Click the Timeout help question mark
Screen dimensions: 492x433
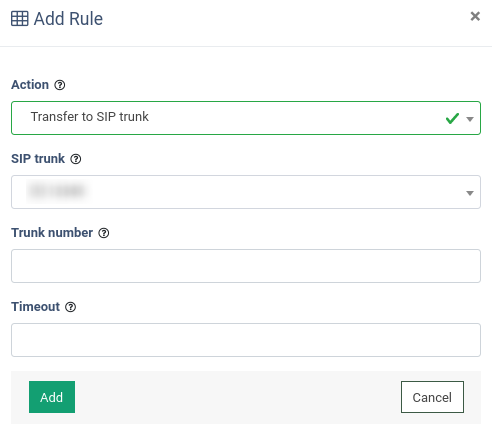pyautogui.click(x=70, y=307)
